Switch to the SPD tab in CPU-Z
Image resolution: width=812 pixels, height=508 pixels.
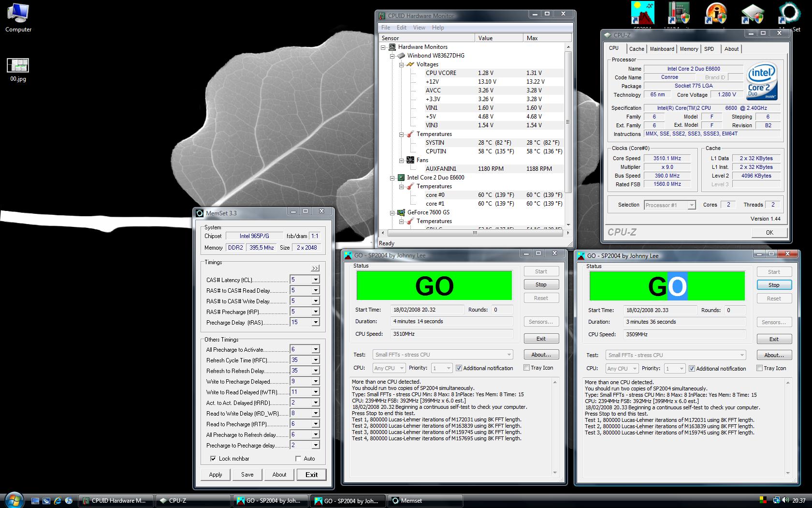tap(709, 49)
